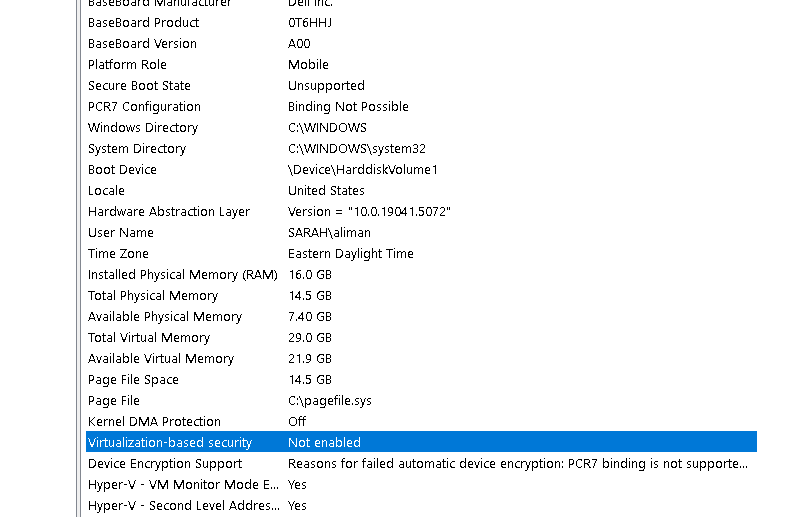Click the System Directory entry
The width and height of the screenshot is (802, 517).
[137, 148]
